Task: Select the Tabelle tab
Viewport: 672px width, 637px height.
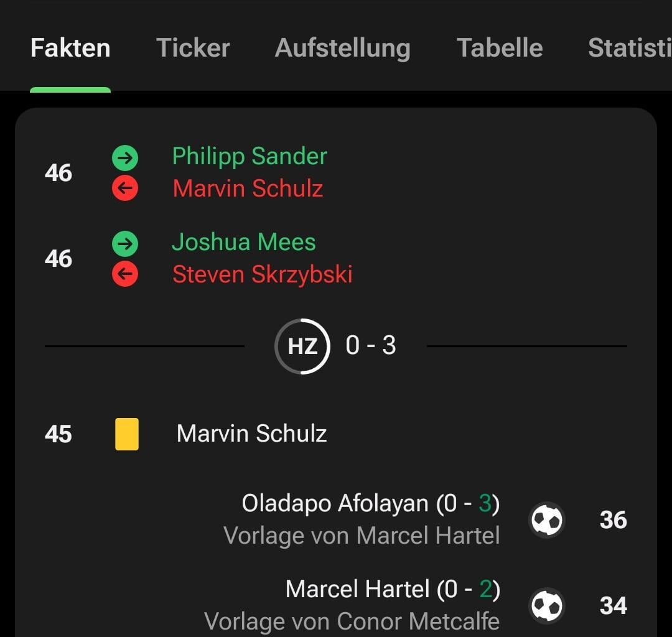Action: (x=500, y=48)
